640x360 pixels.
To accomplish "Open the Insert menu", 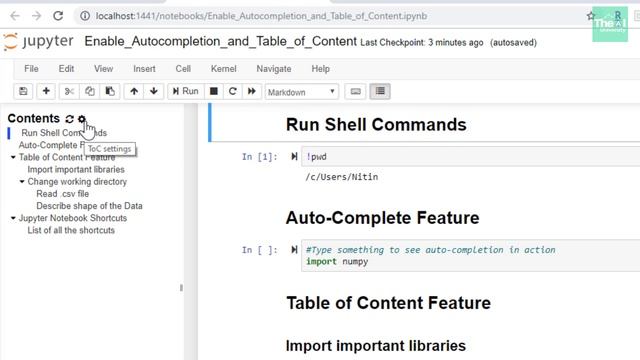I will click(144, 69).
